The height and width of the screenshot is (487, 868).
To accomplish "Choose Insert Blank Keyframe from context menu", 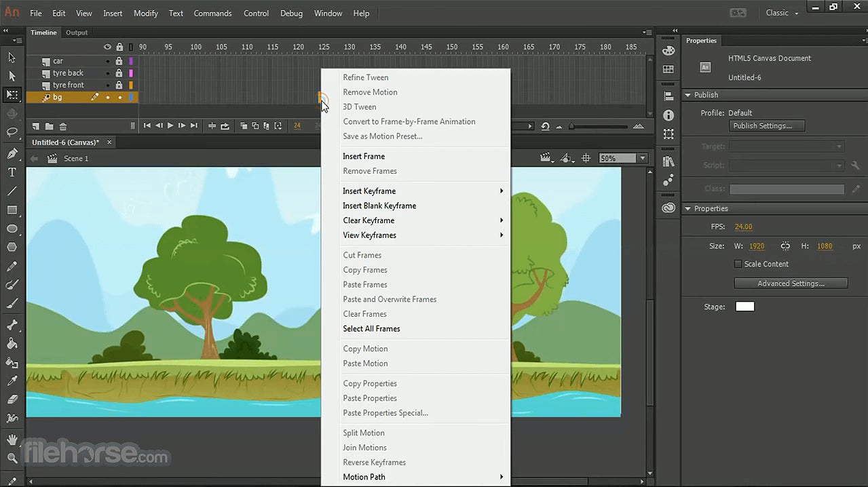I will (379, 206).
